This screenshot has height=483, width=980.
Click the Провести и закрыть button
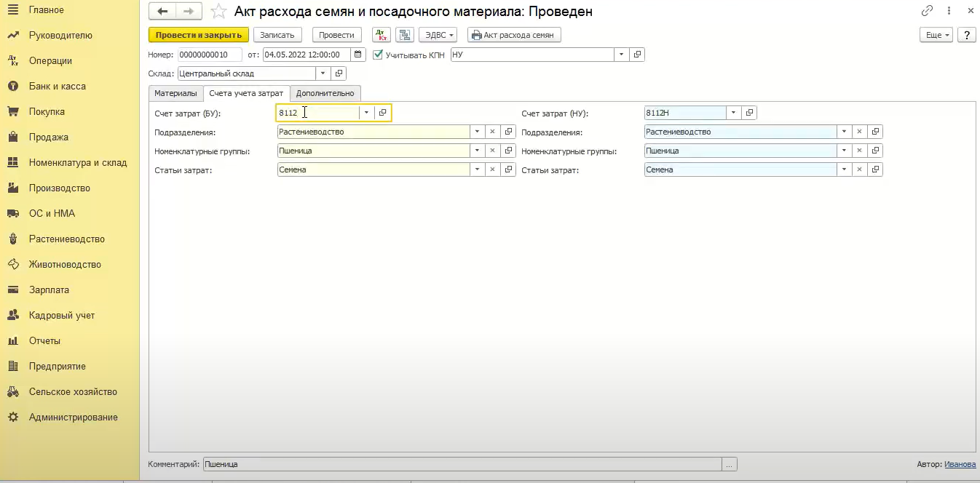(x=198, y=35)
